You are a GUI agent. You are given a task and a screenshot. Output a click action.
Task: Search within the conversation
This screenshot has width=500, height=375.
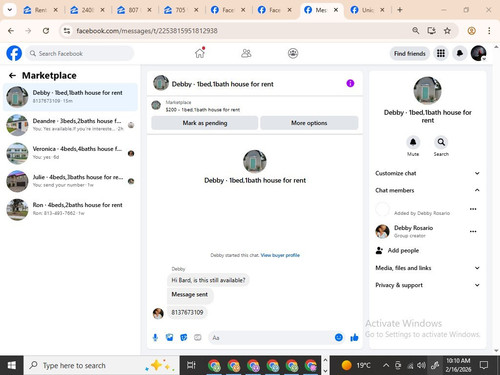click(x=441, y=142)
